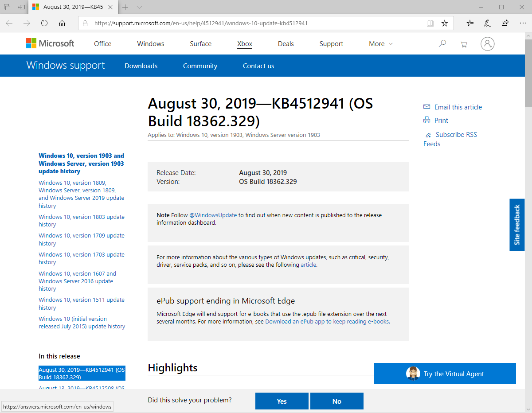
Task: Click the Microsoft logo
Action: 50,43
